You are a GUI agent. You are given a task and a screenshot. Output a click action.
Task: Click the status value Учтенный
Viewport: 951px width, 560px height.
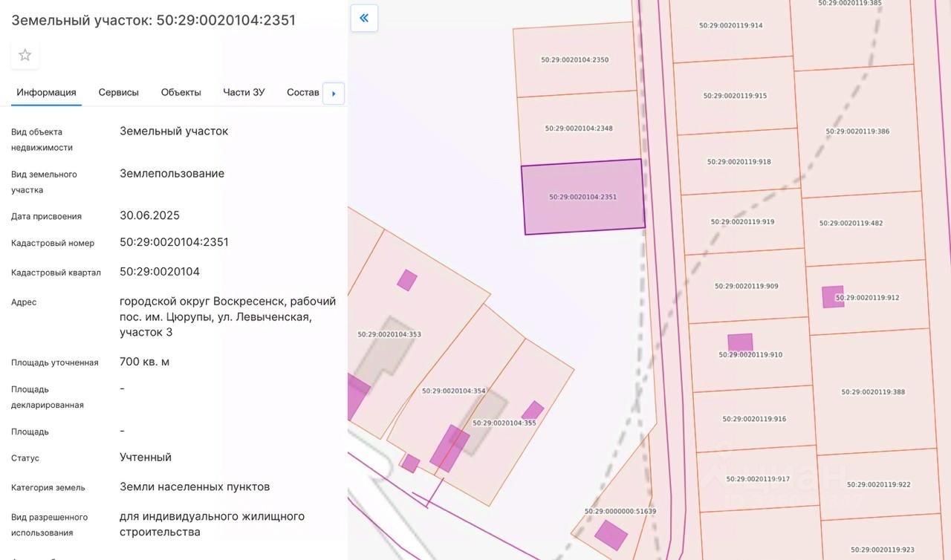tap(146, 458)
